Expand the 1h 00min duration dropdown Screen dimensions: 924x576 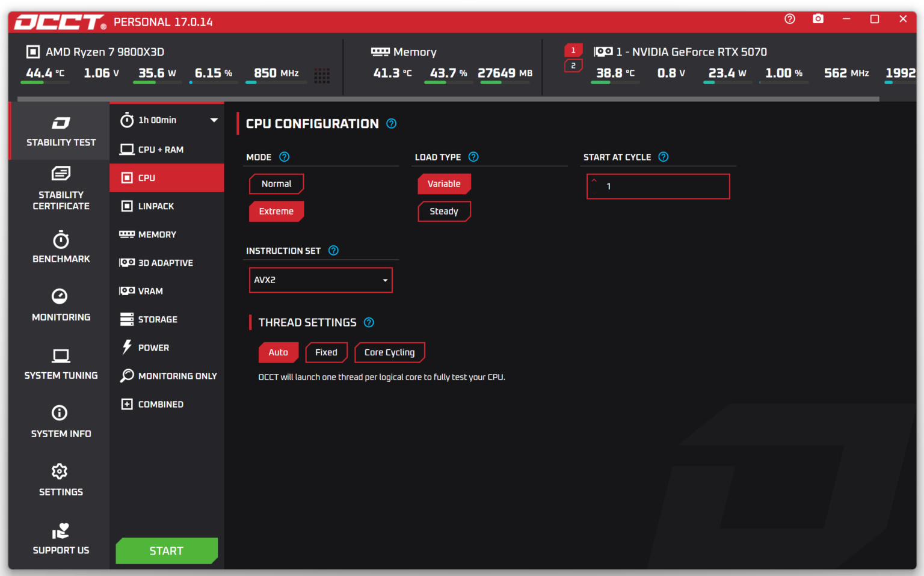(x=214, y=120)
